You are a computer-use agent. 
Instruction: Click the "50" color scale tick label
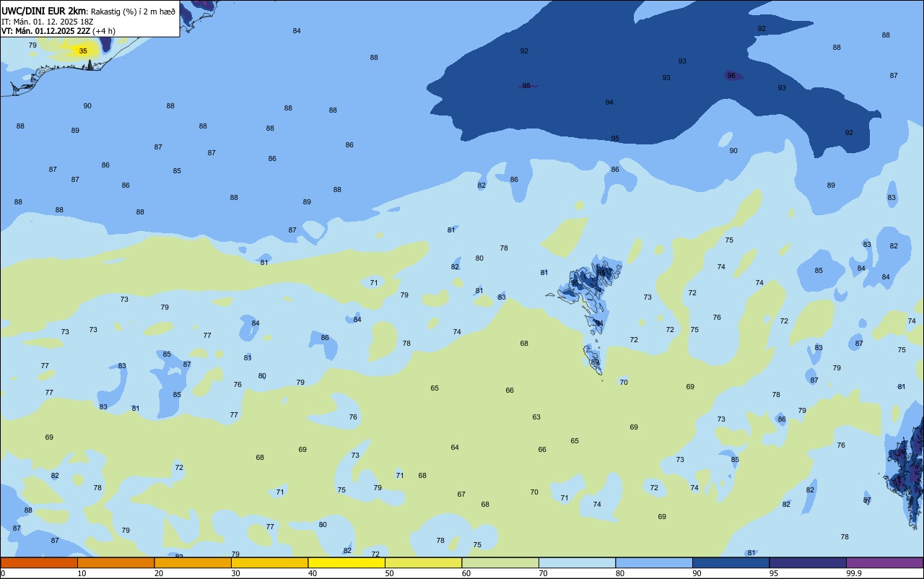point(390,573)
